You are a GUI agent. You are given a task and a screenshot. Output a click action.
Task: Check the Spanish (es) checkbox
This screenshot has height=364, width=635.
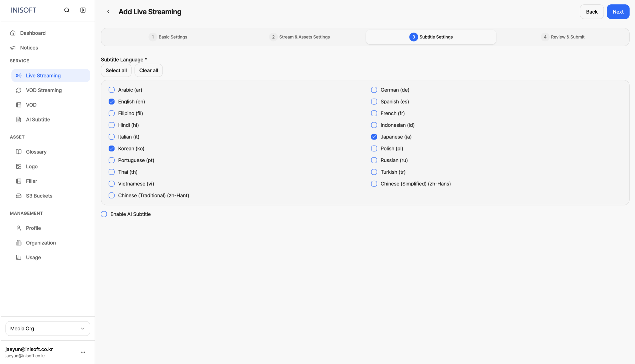pyautogui.click(x=374, y=101)
